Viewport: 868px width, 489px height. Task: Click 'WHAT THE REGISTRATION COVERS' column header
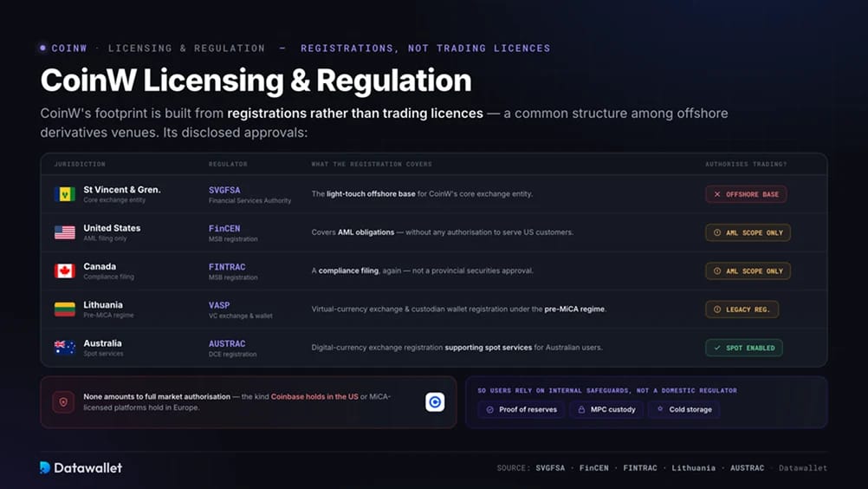pyautogui.click(x=372, y=164)
